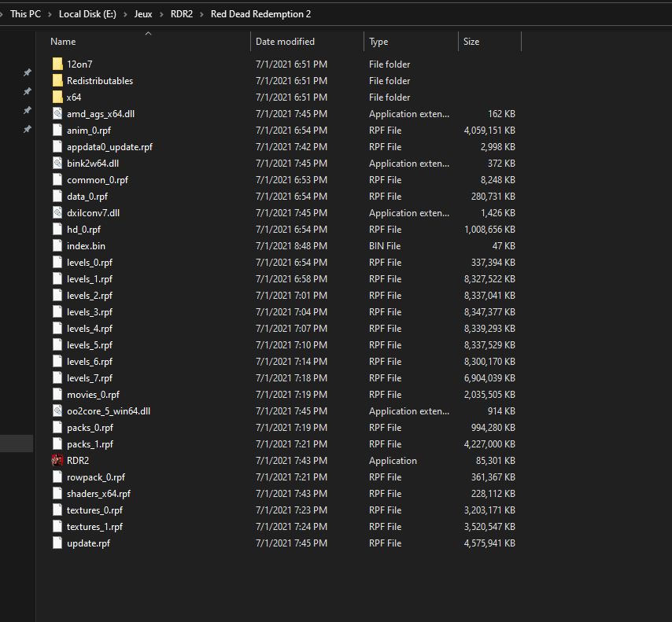Select file name levels_4.rpf

point(90,329)
